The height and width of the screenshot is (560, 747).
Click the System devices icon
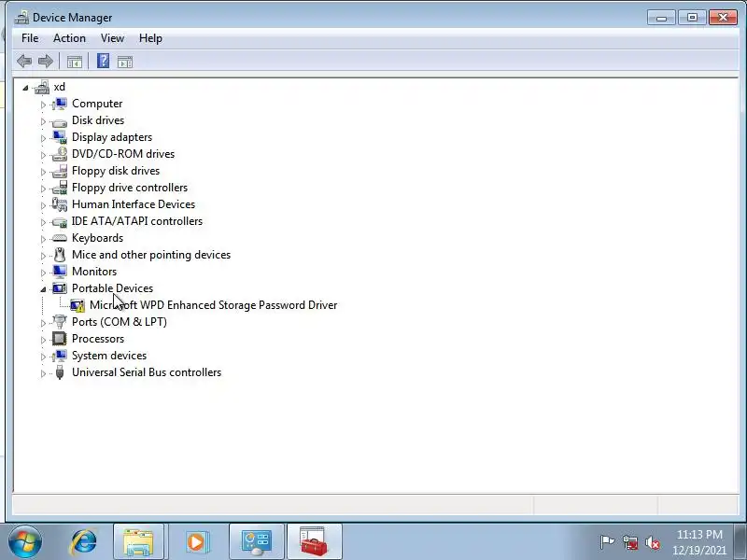tap(60, 356)
